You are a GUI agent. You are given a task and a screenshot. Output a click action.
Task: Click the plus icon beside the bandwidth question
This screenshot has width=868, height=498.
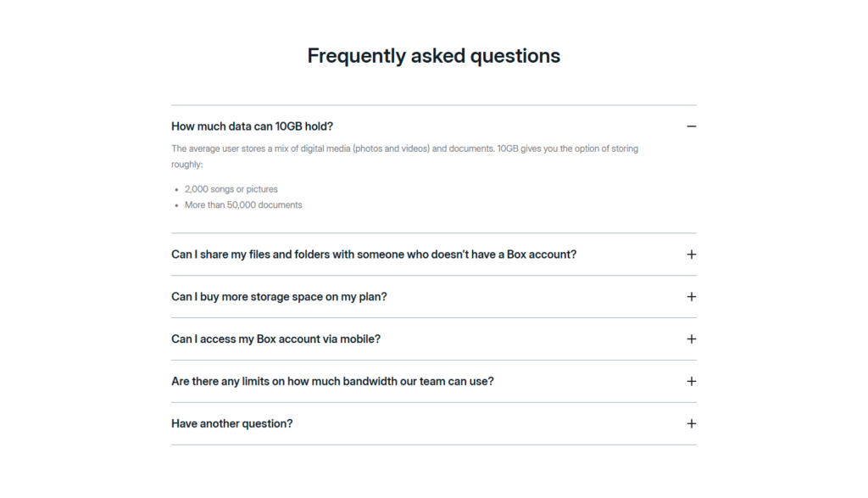tap(691, 381)
